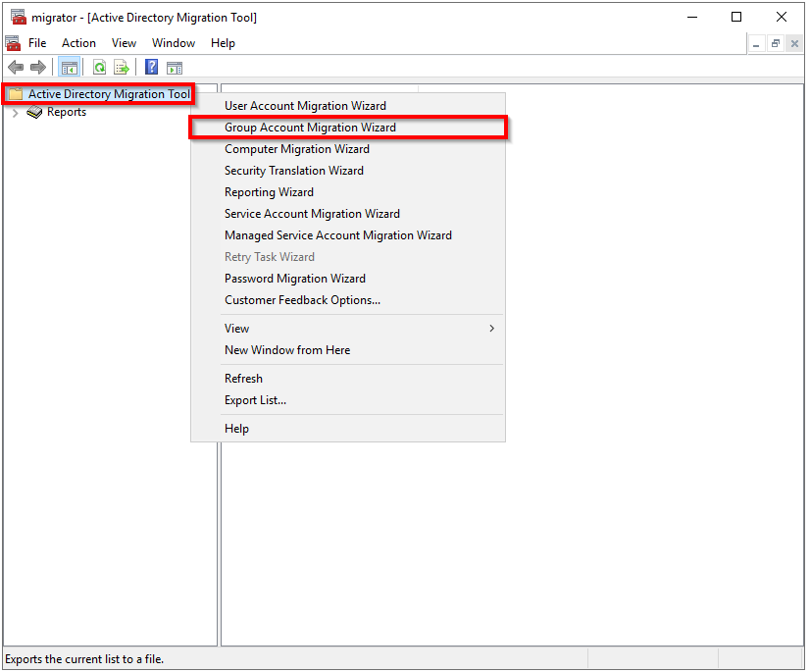Click the Refresh toolbar icon
810x672 pixels.
pyautogui.click(x=99, y=67)
